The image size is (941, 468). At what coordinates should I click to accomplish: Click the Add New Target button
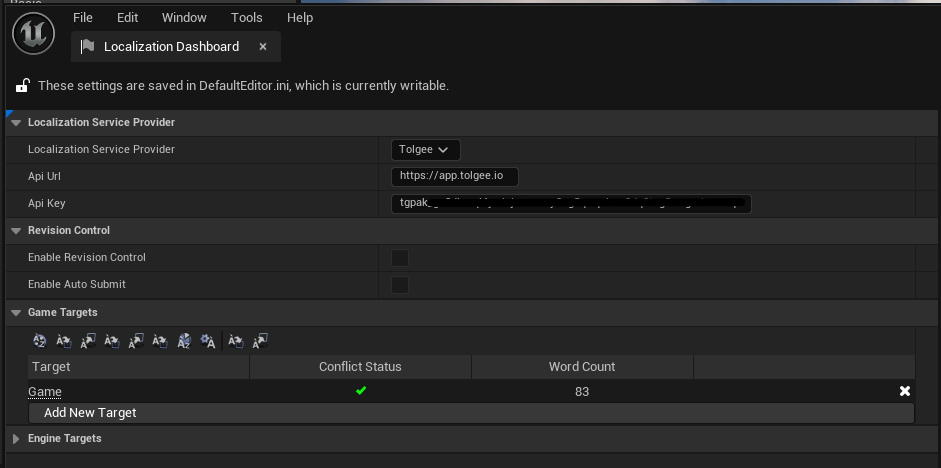(x=90, y=413)
